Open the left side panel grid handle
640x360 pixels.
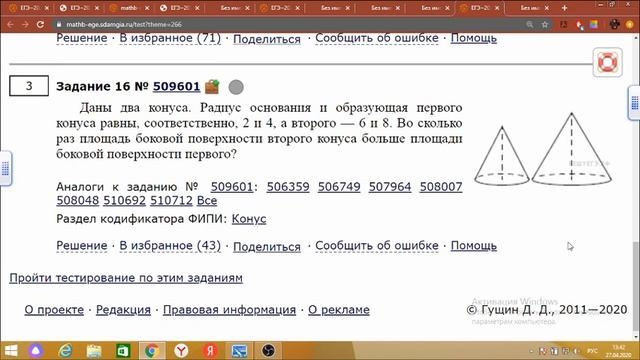(x=5, y=168)
